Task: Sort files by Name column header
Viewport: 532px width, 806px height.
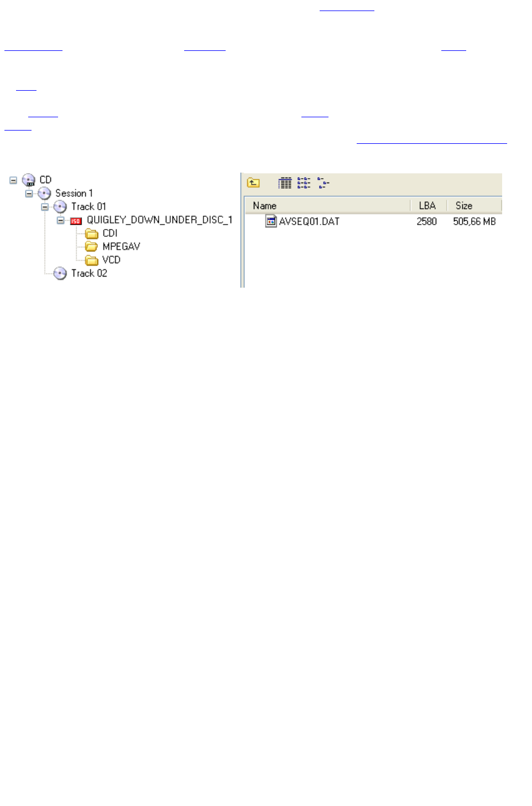Action: coord(328,206)
